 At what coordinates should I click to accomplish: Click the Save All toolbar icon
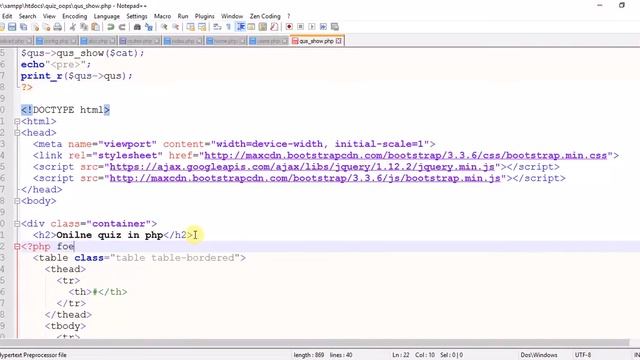(24, 27)
